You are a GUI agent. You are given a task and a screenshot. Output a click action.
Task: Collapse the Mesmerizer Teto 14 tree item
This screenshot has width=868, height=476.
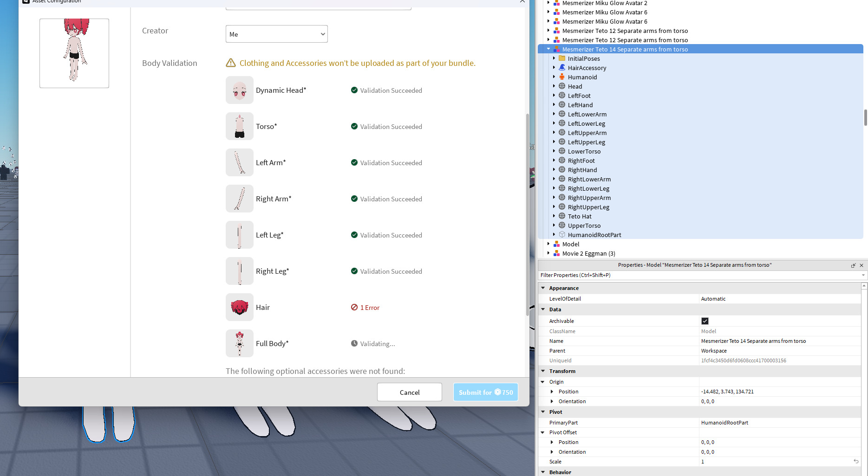point(548,49)
